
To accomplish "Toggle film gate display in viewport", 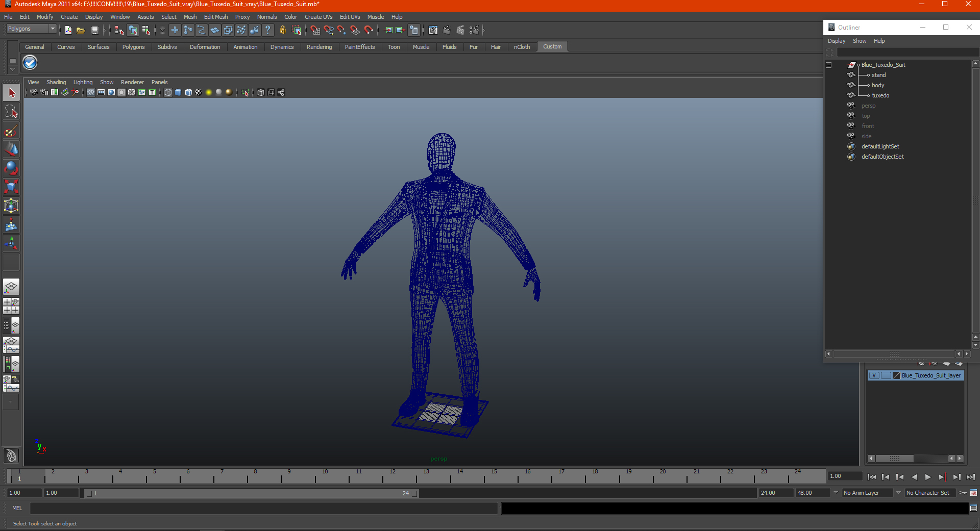I will click(x=101, y=92).
